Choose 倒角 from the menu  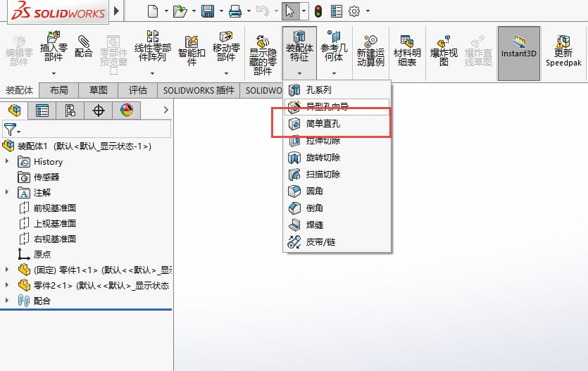[x=337, y=208]
